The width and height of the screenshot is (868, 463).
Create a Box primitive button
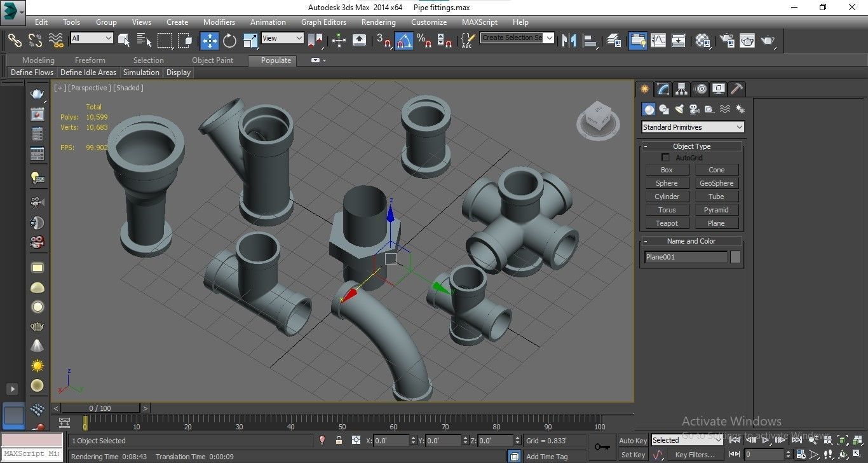coord(667,170)
